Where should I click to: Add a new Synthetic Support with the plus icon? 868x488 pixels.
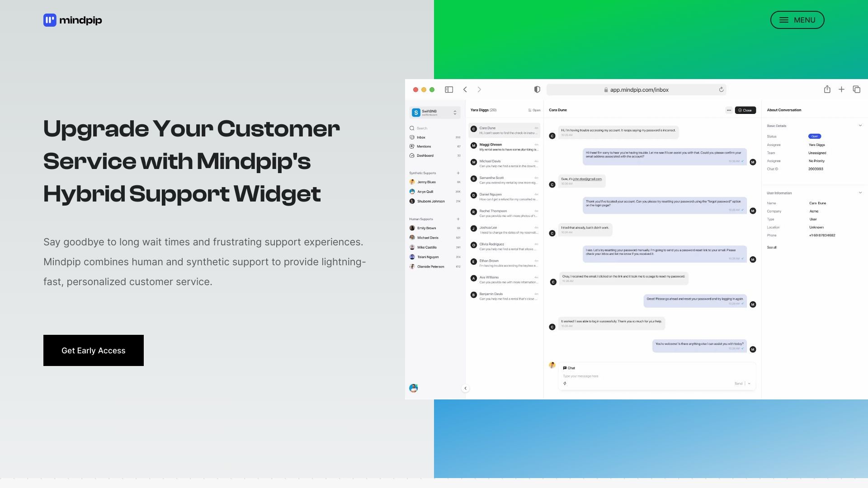(x=458, y=173)
